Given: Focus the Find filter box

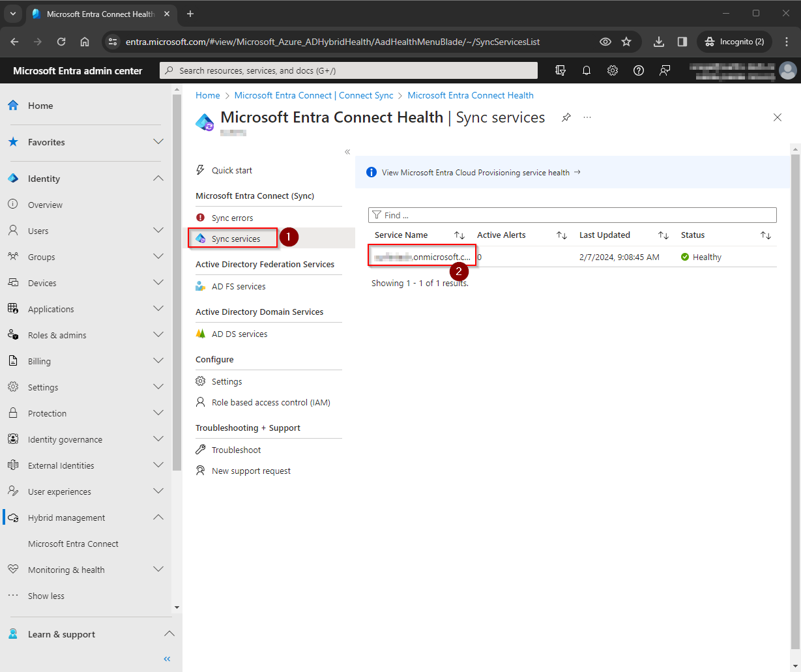Looking at the screenshot, I should click(572, 215).
